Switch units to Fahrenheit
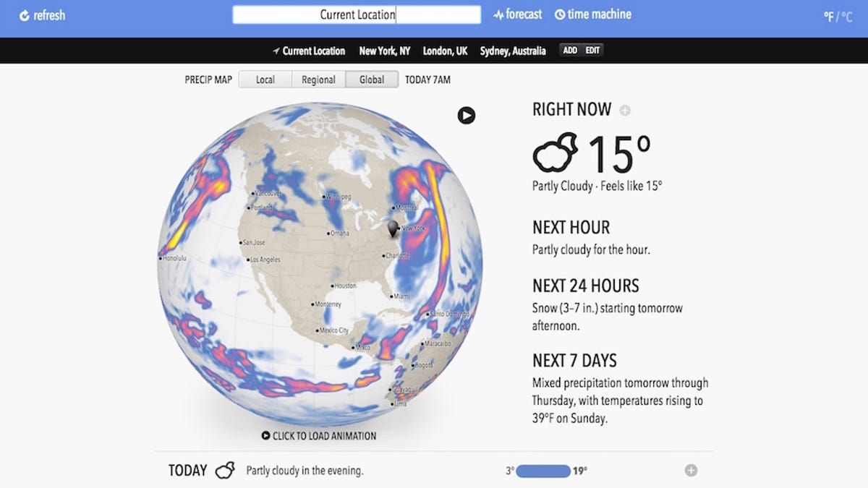The image size is (868, 488). pyautogui.click(x=829, y=17)
